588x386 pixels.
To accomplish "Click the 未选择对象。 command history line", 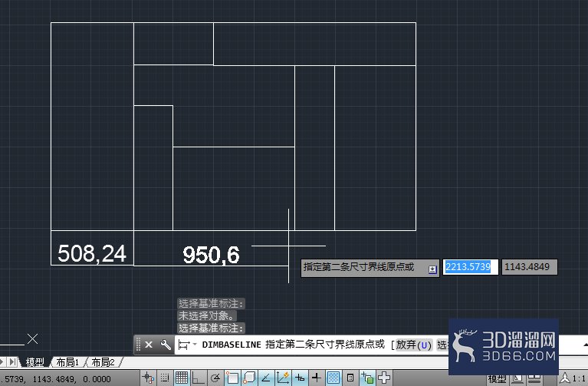I will coord(207,316).
